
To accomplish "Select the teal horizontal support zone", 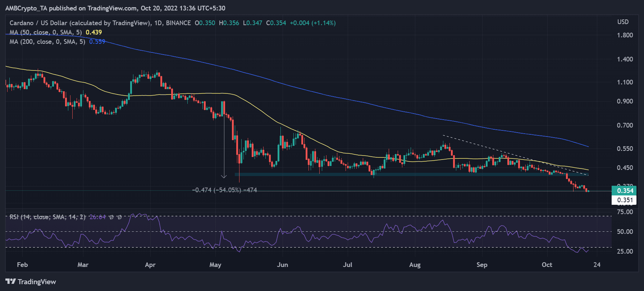I will [x=411, y=175].
